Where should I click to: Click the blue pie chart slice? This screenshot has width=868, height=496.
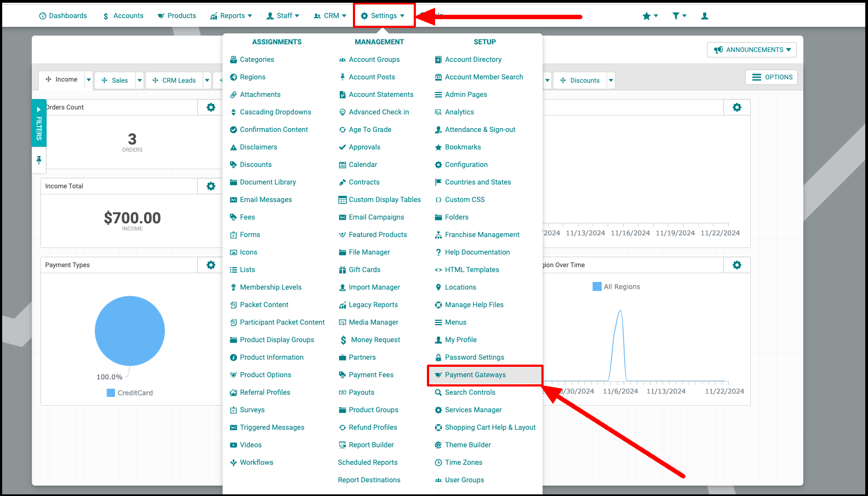(x=130, y=331)
